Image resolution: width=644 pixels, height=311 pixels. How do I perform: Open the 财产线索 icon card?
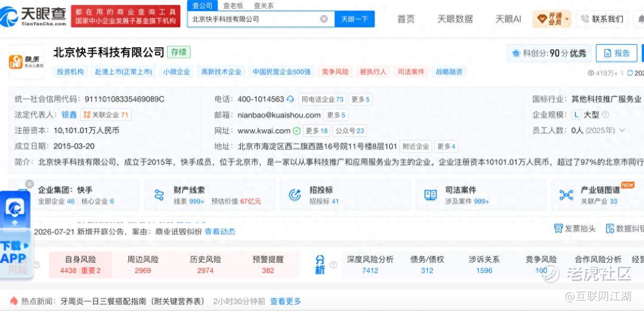tap(159, 195)
